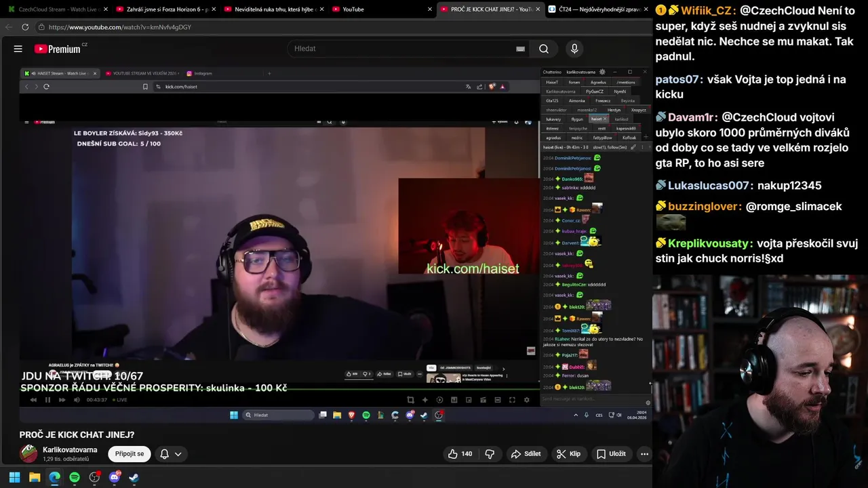This screenshot has height=488, width=868.
Task: Open Spotify from the taskbar
Action: (x=75, y=477)
